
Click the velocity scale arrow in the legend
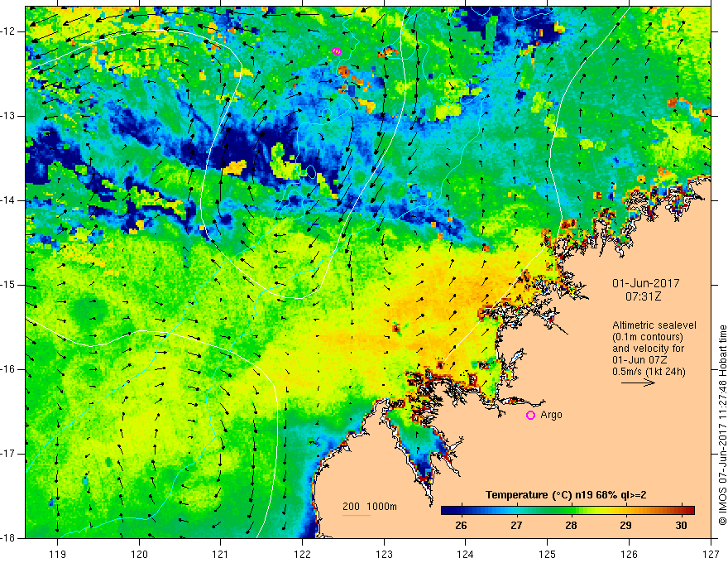point(638,383)
